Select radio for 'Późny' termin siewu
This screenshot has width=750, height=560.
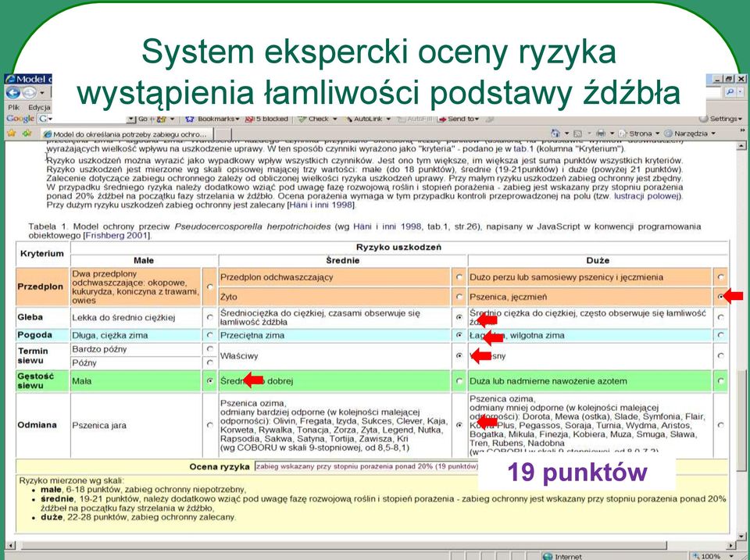click(x=210, y=362)
